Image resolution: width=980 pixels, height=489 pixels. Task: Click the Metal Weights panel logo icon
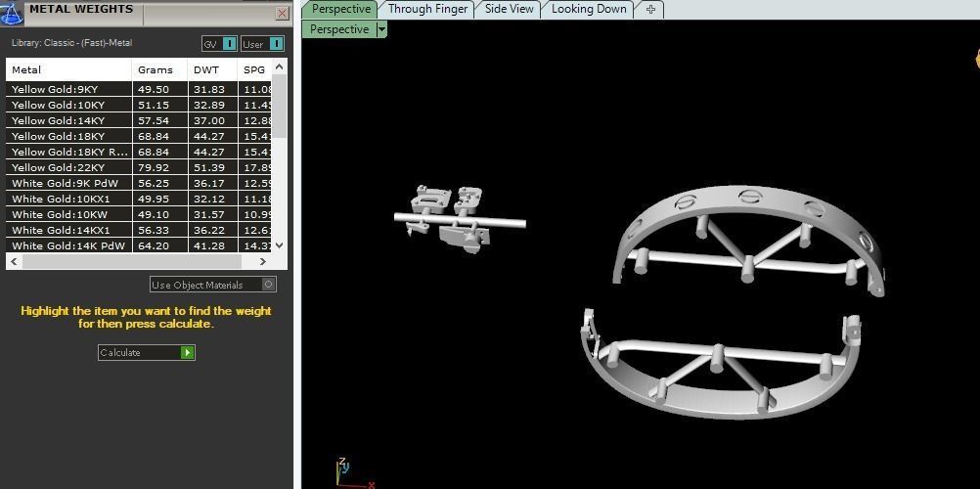[x=12, y=13]
